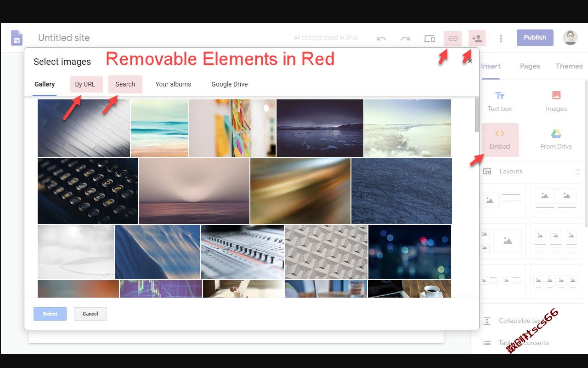Viewport: 588px width, 368px height.
Task: Select the white snowy landscape image
Action: point(76,252)
